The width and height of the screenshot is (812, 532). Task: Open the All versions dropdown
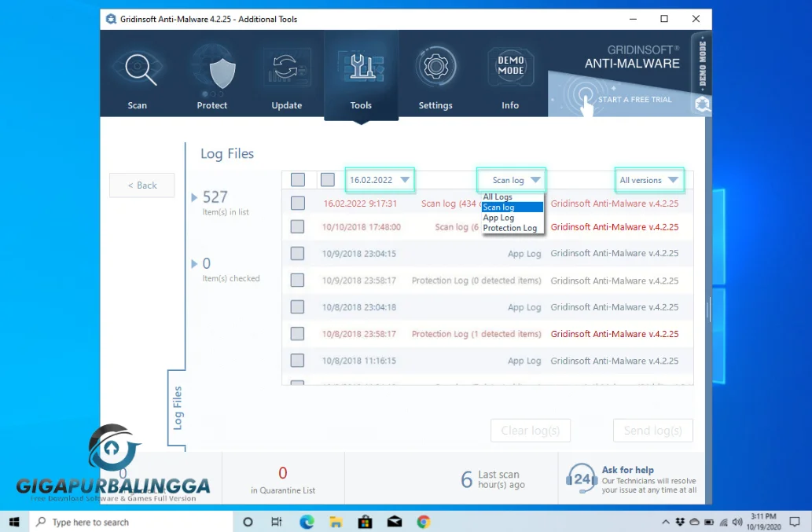(x=648, y=180)
